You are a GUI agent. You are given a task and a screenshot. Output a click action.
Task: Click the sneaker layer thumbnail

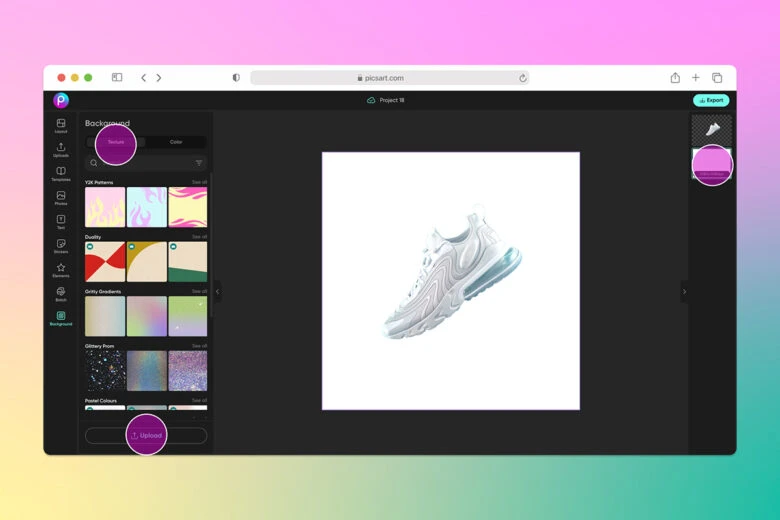712,130
